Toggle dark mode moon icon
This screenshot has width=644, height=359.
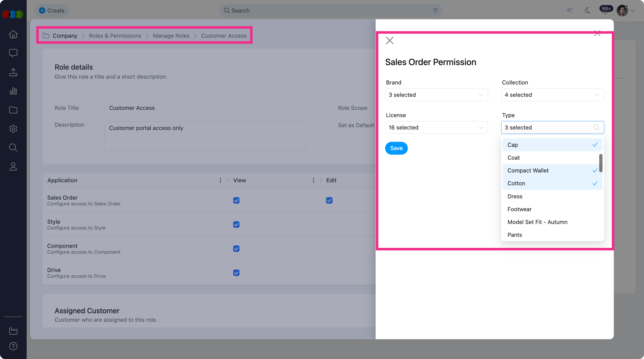588,11
